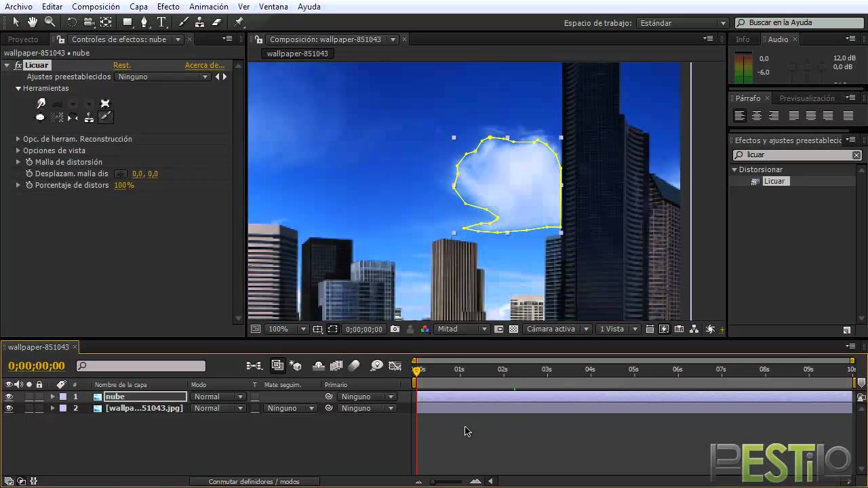Select the Zoom magnifier tool
Viewport: 868px width, 488px height.
[50, 22]
